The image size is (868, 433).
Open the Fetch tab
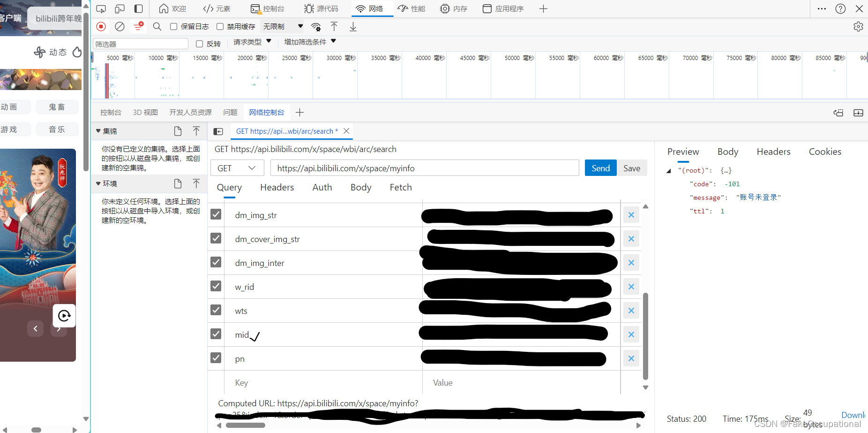pos(401,187)
